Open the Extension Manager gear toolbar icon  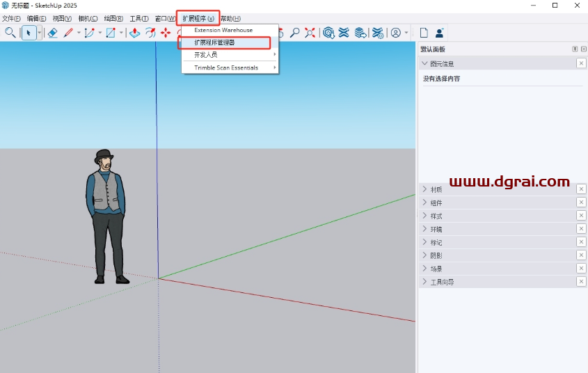pyautogui.click(x=378, y=33)
